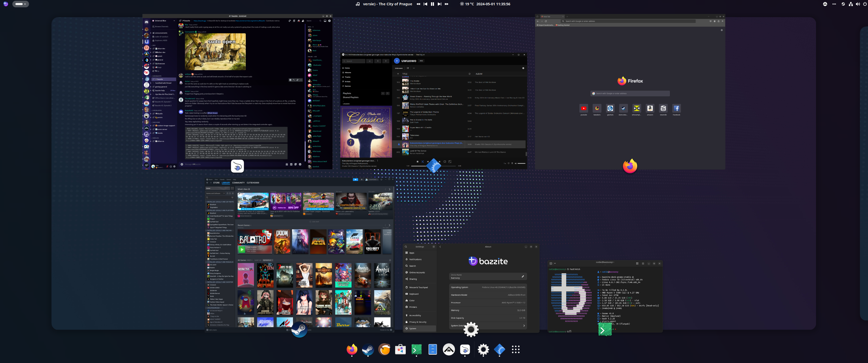The image size is (868, 363).
Task: Click the edit pencil for Device Name
Action: (x=523, y=277)
